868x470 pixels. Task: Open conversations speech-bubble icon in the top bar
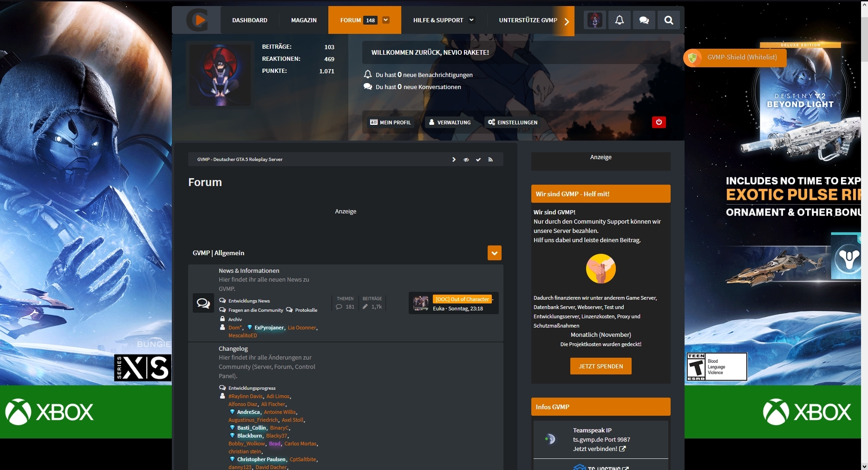(644, 20)
